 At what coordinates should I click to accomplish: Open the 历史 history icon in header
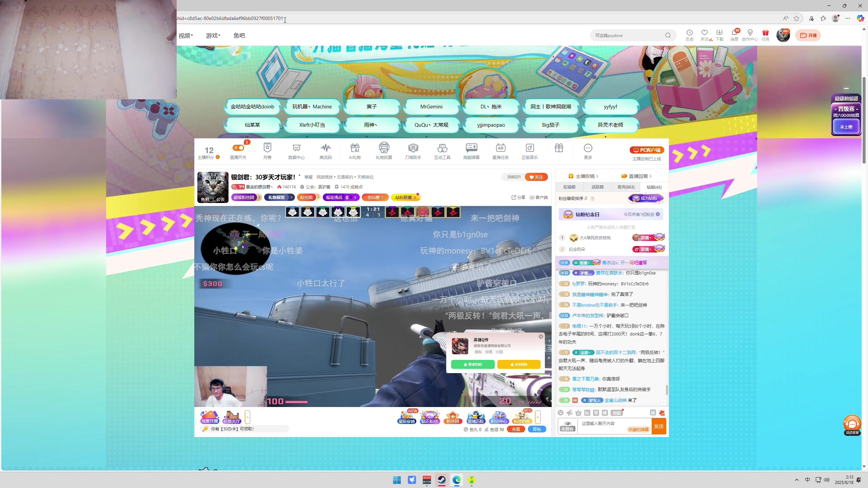pos(689,35)
